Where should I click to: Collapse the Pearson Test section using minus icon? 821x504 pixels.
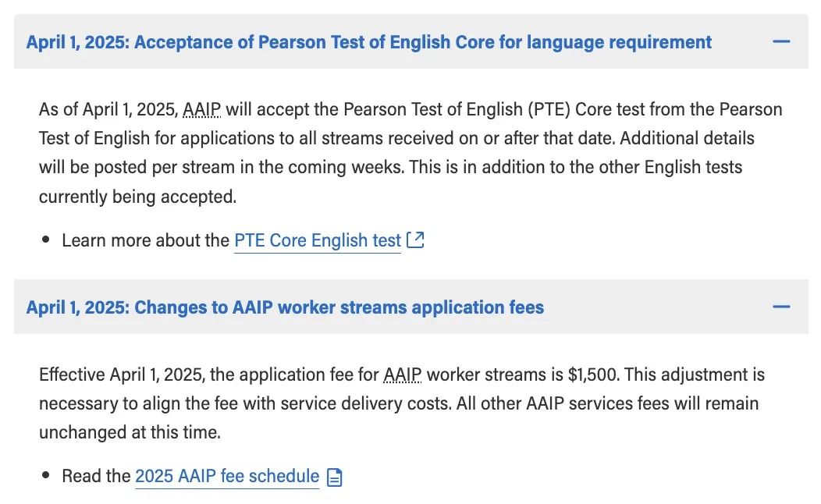tap(780, 41)
